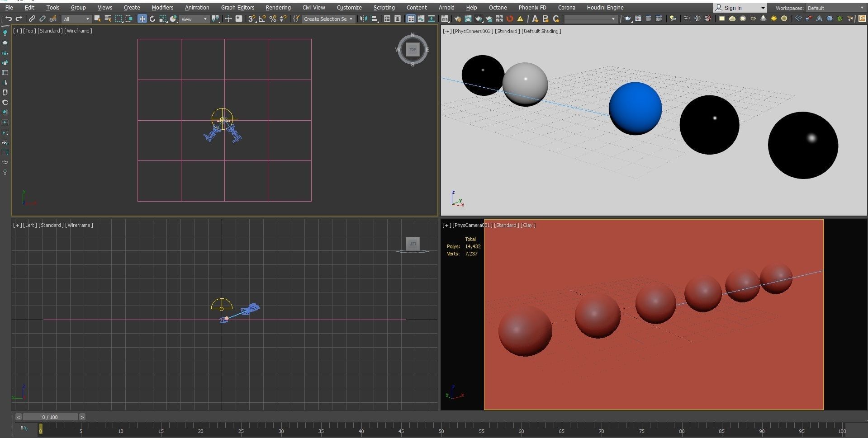
Task: Click the [Left] viewport label
Action: tap(30, 225)
